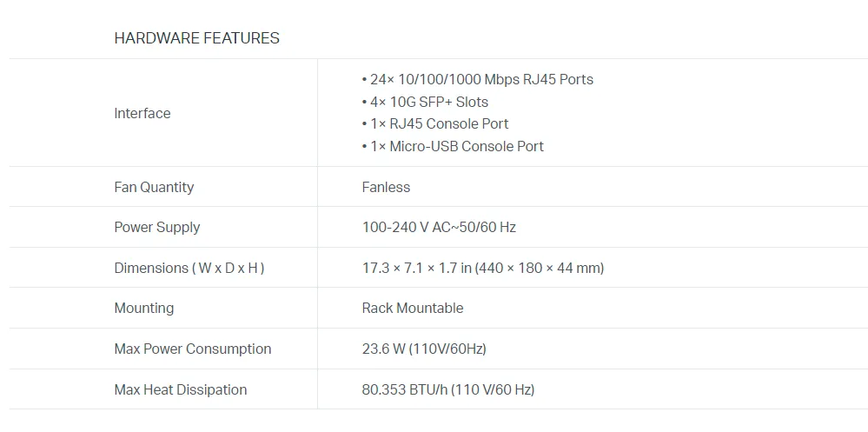Click the Mounting row label
The height and width of the screenshot is (432, 868).
coord(144,308)
